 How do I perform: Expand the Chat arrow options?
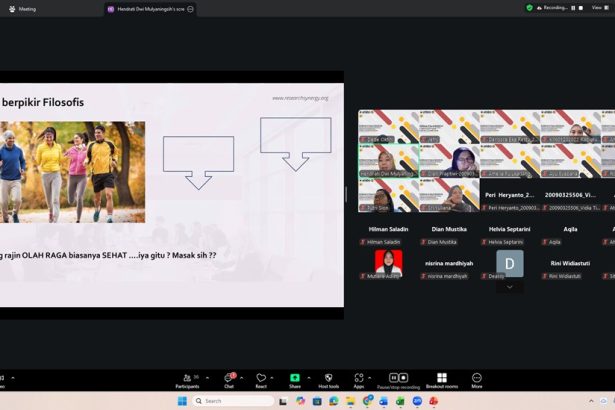coord(244,377)
